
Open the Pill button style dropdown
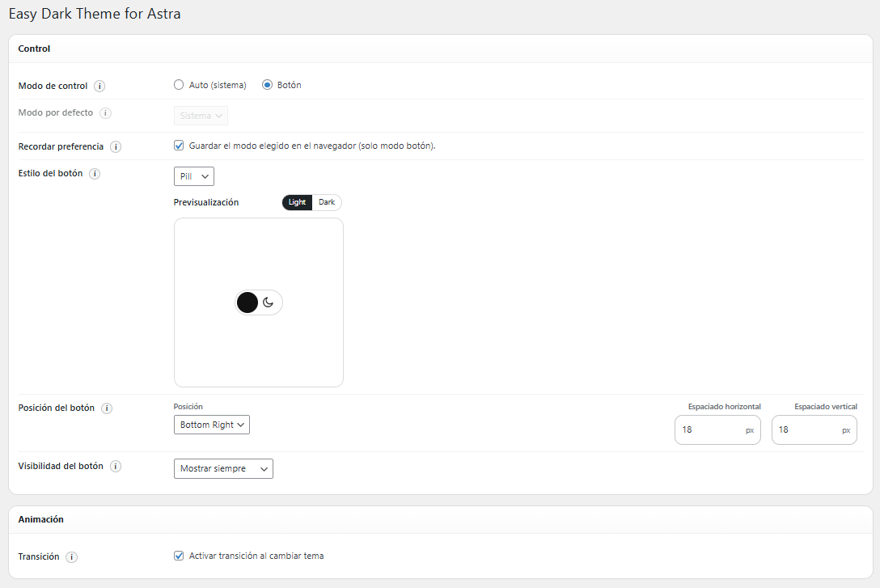pyautogui.click(x=193, y=176)
